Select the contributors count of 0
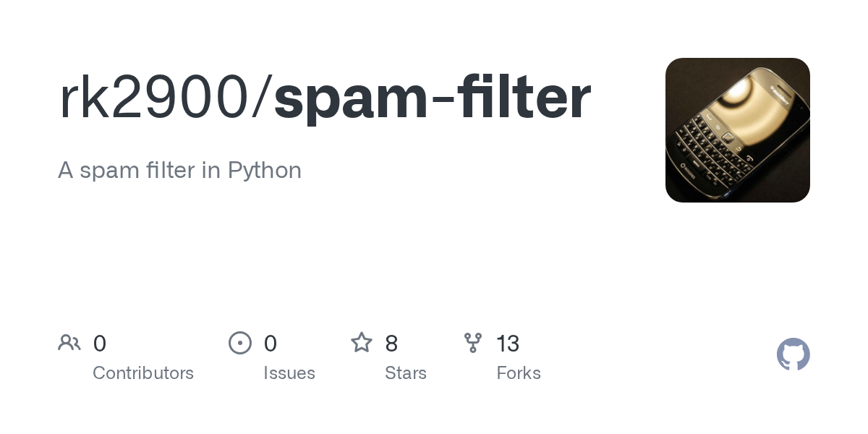 [x=100, y=344]
